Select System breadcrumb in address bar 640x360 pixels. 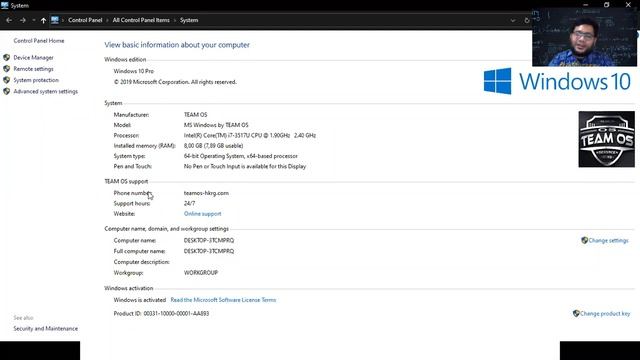point(189,20)
